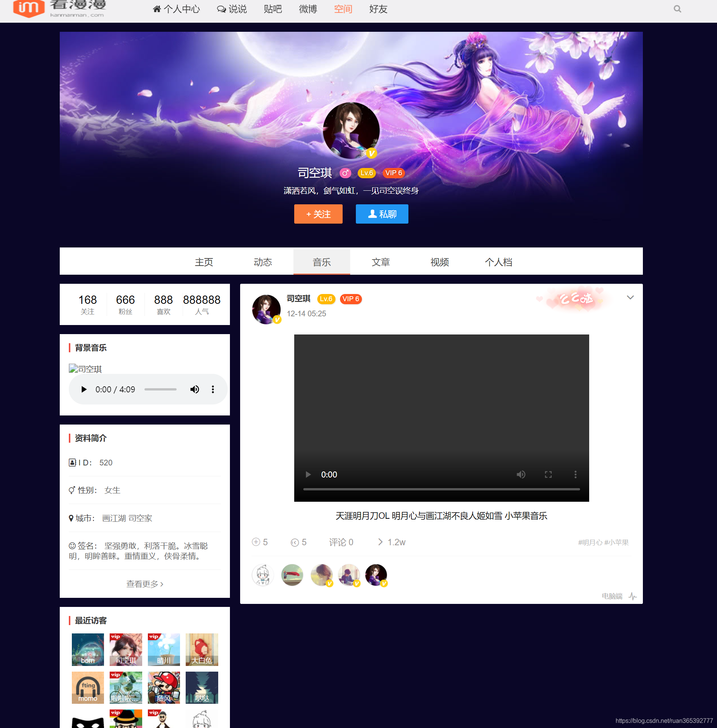This screenshot has height=728, width=717.
Task: Click the blue 私聊 private chat button
Action: [382, 214]
